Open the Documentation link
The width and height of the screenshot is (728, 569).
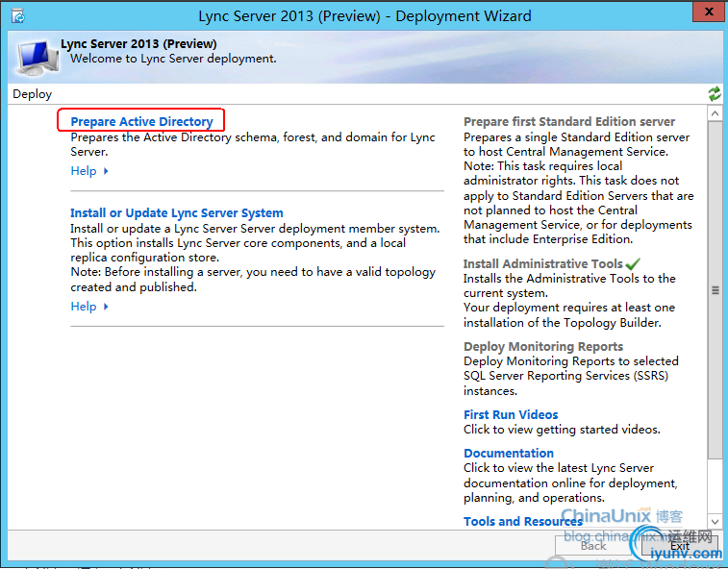click(509, 453)
